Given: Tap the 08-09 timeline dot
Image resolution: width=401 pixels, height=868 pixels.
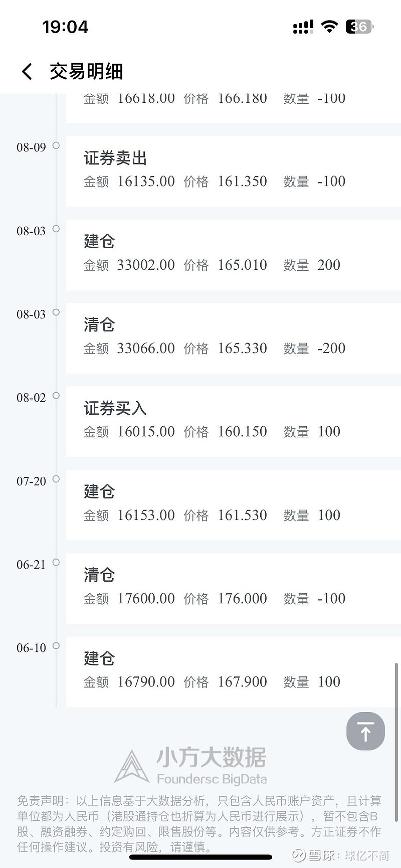Looking at the screenshot, I should (x=56, y=145).
